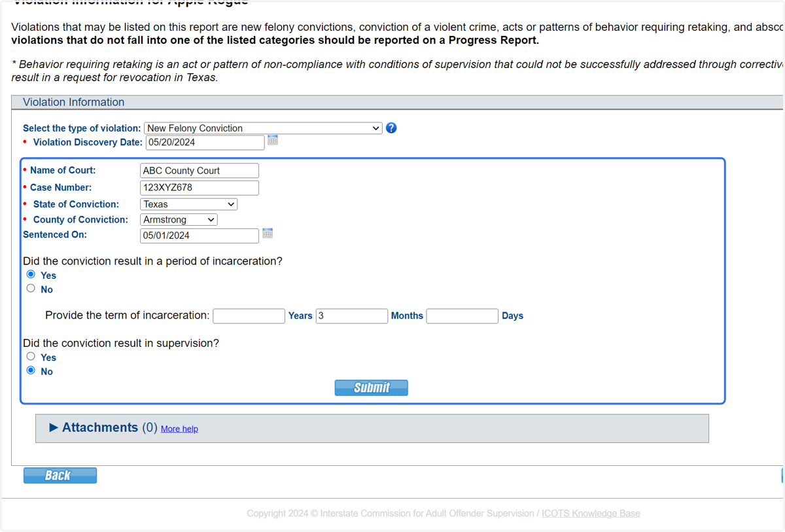Select Yes for period of incarceration
Viewport: 785px width, 532px height.
(x=31, y=274)
